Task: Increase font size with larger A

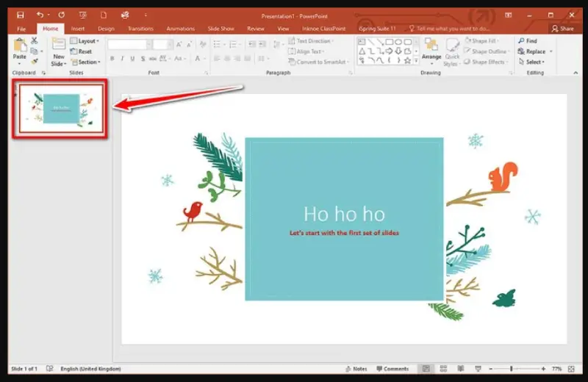Action: click(179, 45)
